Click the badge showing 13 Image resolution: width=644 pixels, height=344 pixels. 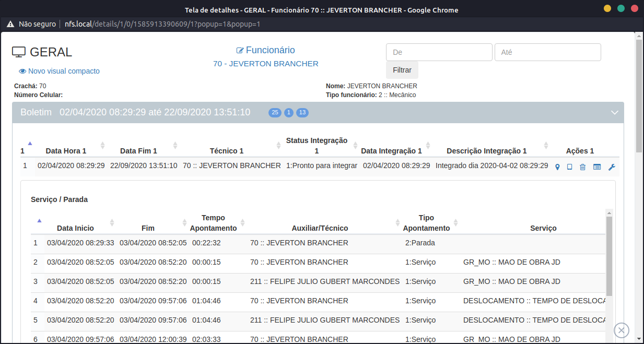(302, 113)
